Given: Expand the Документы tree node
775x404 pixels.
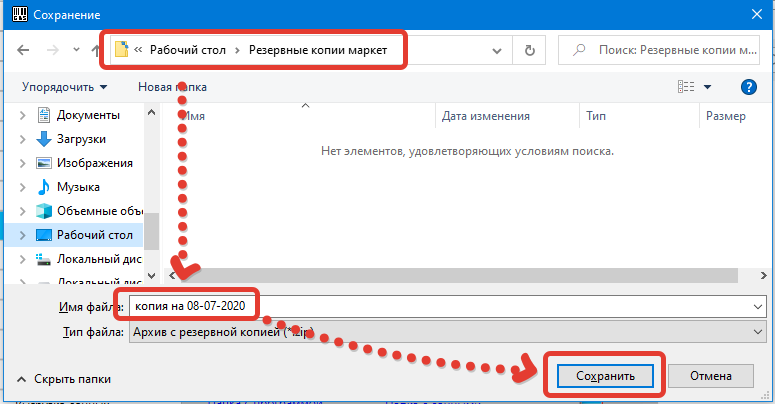Looking at the screenshot, I should 23,115.
